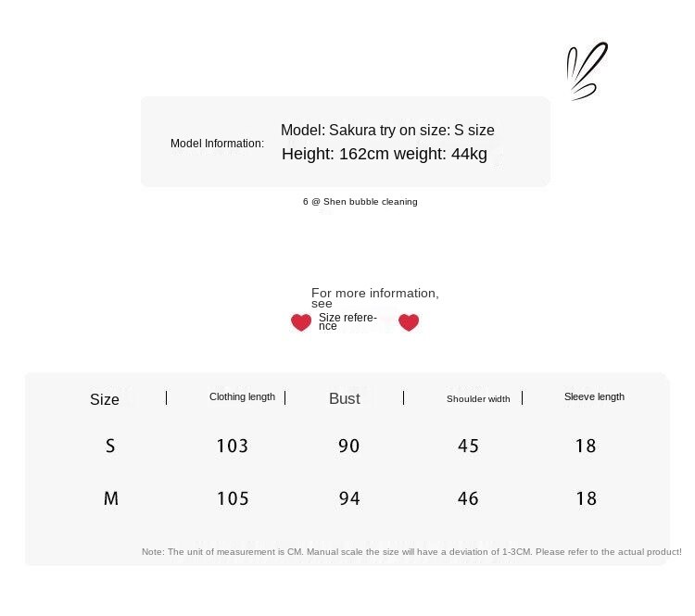The image size is (695, 616).
Task: Select the Clothing length column header
Action: point(242,397)
